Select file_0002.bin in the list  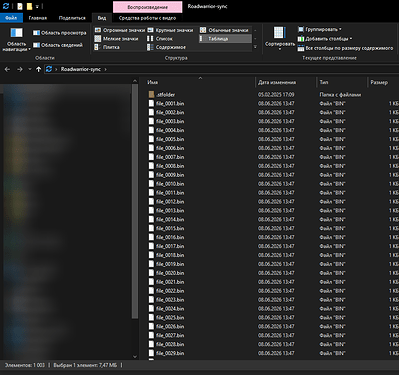coord(170,112)
